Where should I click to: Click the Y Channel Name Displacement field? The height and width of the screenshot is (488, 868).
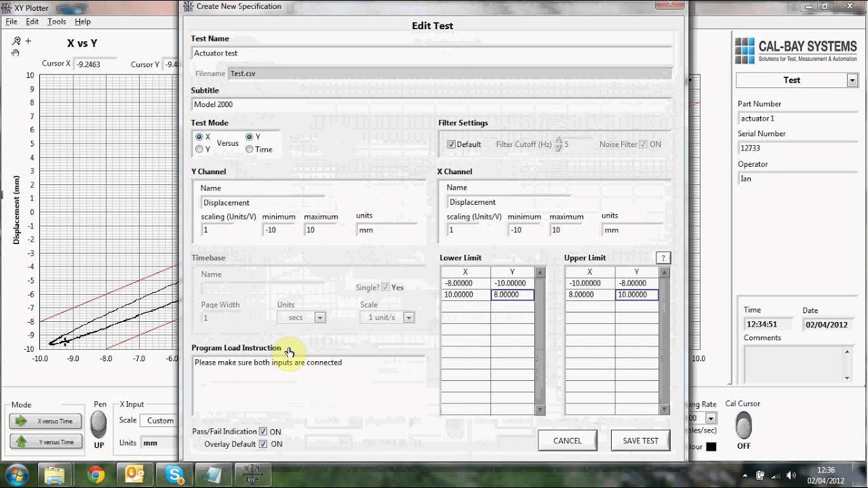tap(263, 203)
